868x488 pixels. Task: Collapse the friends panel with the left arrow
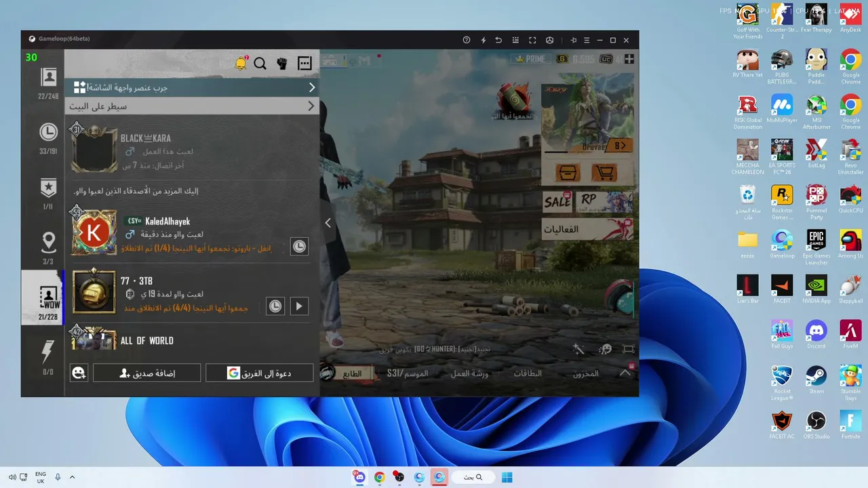[328, 222]
